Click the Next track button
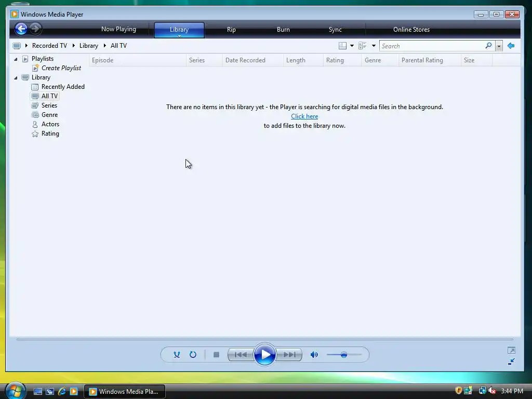 (289, 355)
